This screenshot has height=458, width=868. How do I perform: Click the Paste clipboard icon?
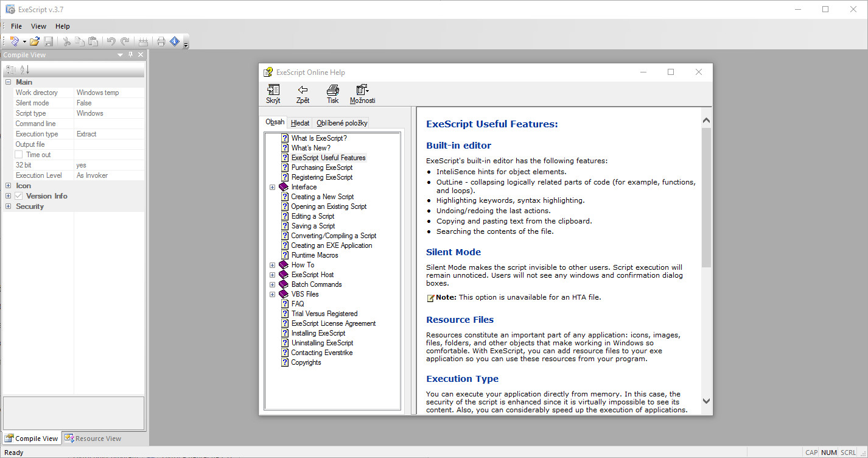(x=93, y=41)
